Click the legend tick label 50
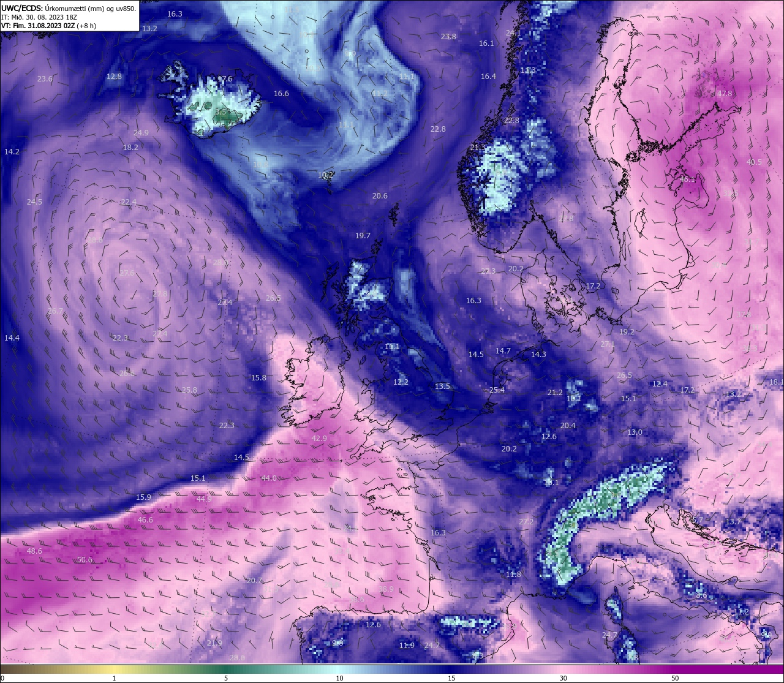 675,678
